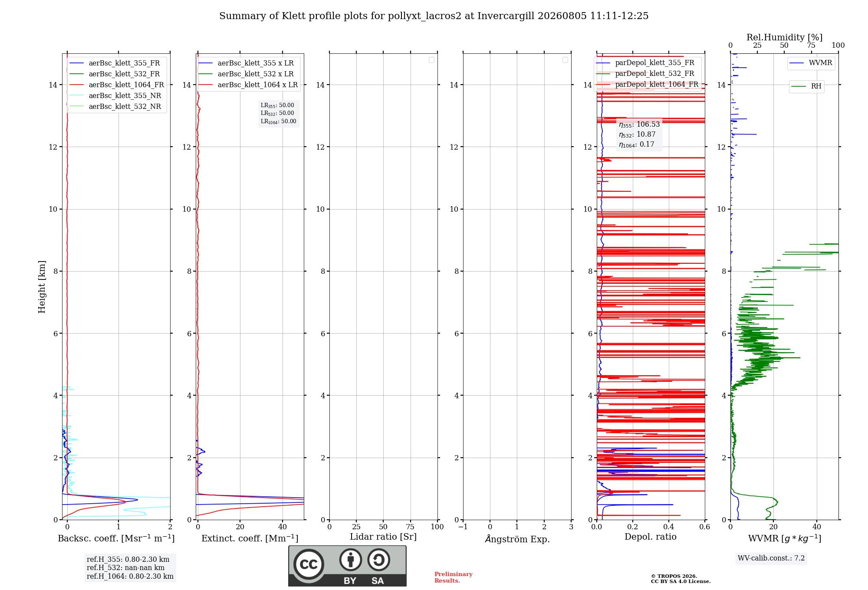Viewport: 868px width, 590px height.
Task: Click the ref.H_355 reference height box
Action: click(x=130, y=568)
